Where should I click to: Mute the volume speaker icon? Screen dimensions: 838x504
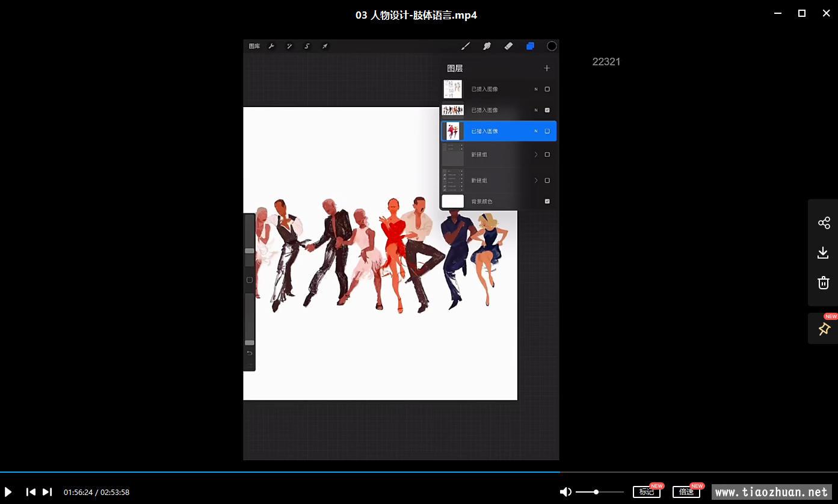tap(565, 492)
